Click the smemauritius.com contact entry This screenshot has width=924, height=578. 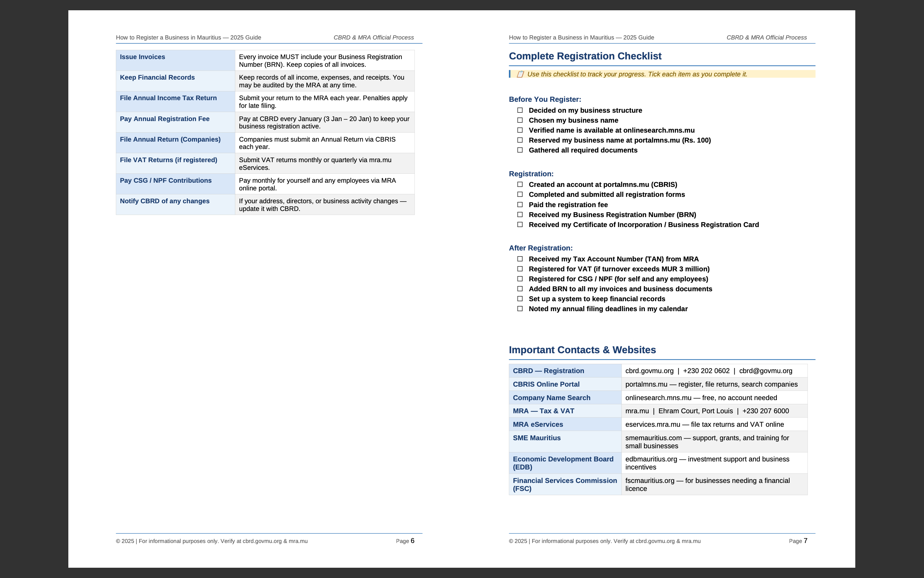pos(707,442)
